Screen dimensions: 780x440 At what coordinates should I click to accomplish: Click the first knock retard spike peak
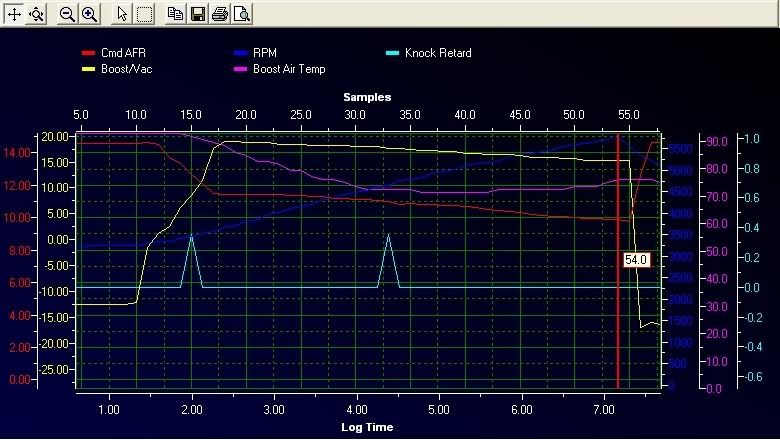tap(191, 236)
